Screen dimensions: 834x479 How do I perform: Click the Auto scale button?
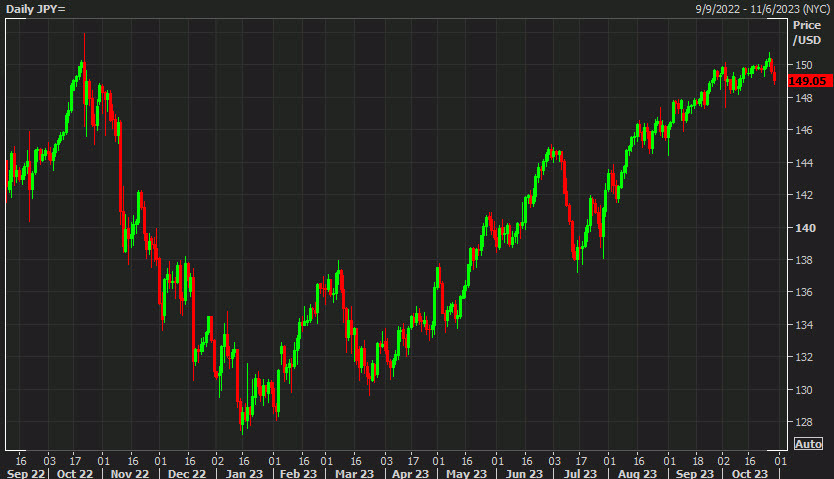click(808, 443)
